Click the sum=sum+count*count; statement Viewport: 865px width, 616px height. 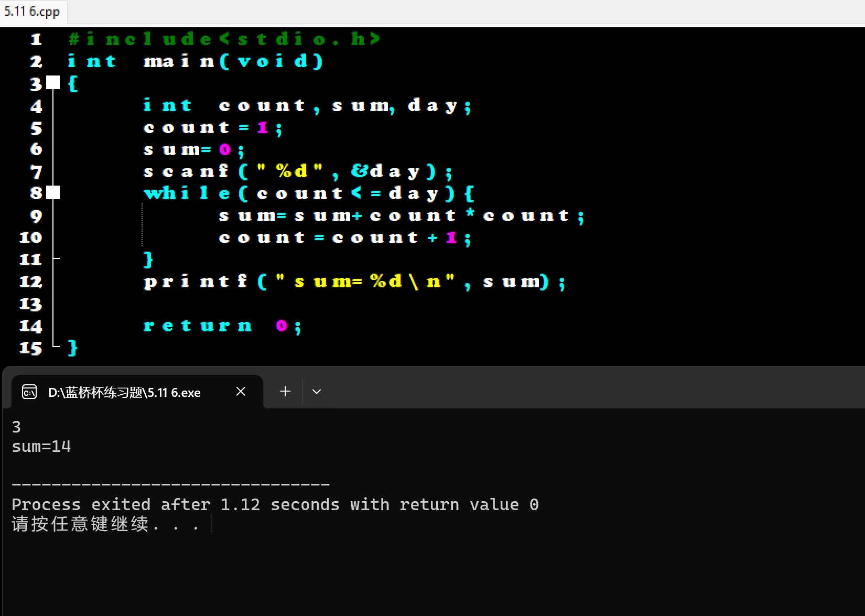click(x=402, y=215)
